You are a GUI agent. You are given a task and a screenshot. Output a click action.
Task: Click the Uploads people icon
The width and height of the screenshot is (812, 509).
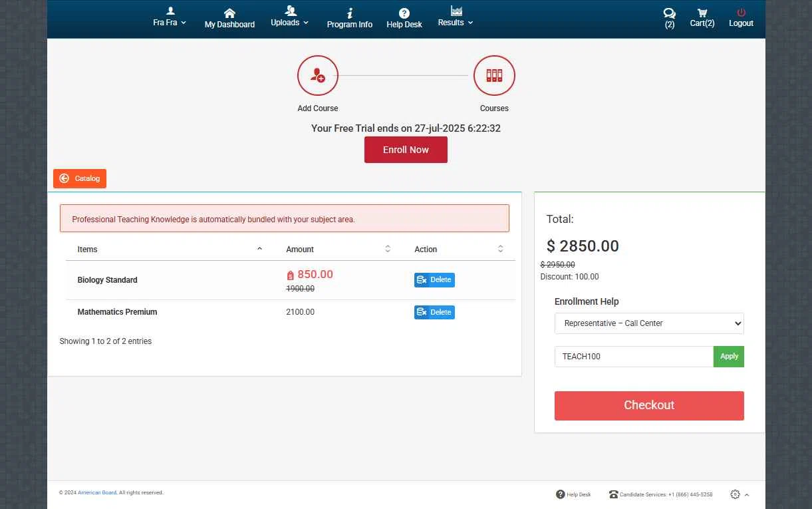tap(291, 11)
